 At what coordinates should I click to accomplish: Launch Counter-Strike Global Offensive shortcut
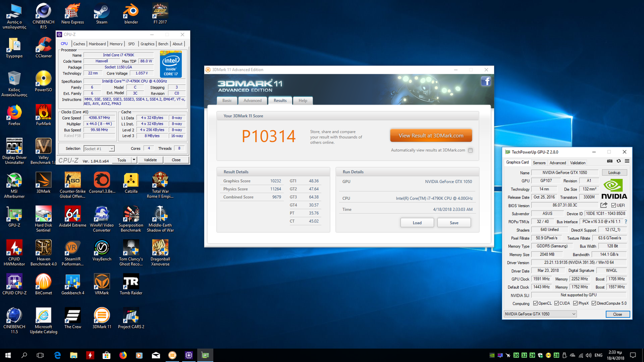72,185
